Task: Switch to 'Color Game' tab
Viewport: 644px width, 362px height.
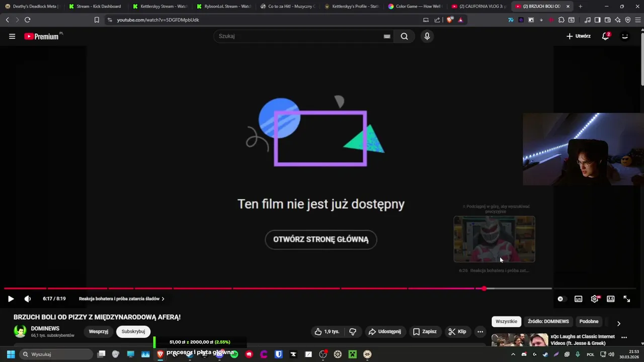Action: [416, 7]
